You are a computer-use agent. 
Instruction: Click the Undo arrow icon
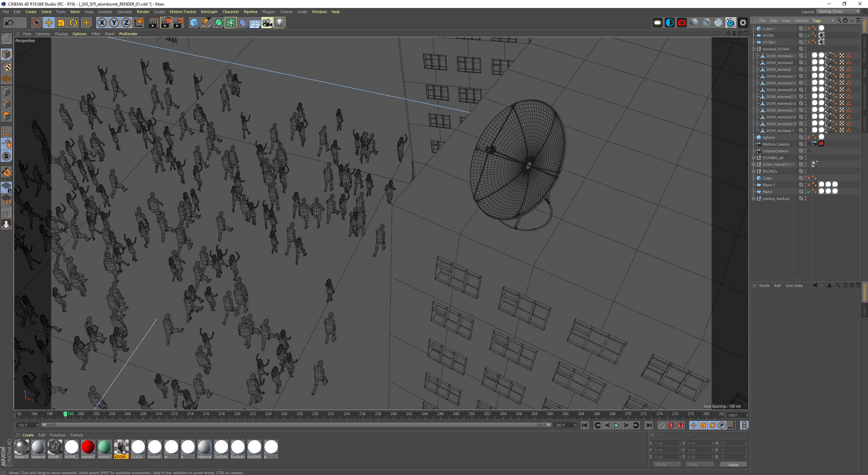(x=9, y=22)
